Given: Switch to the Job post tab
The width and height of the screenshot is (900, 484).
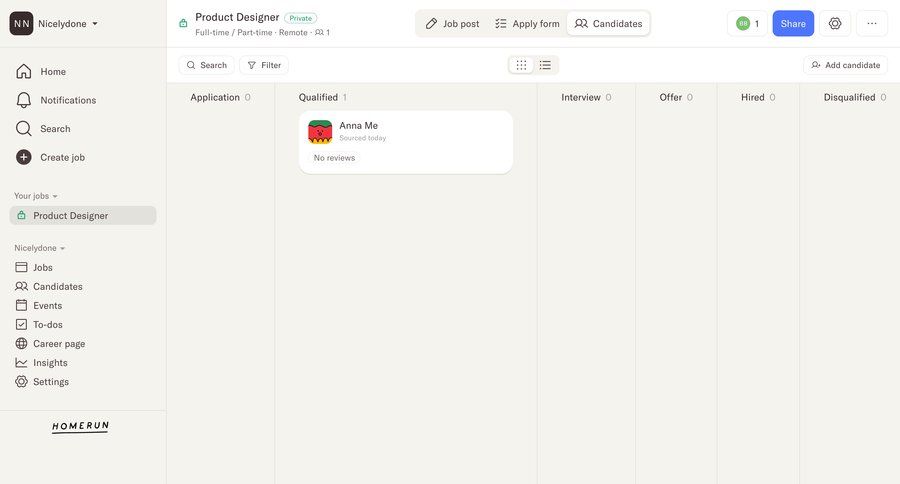Looking at the screenshot, I should tap(452, 24).
